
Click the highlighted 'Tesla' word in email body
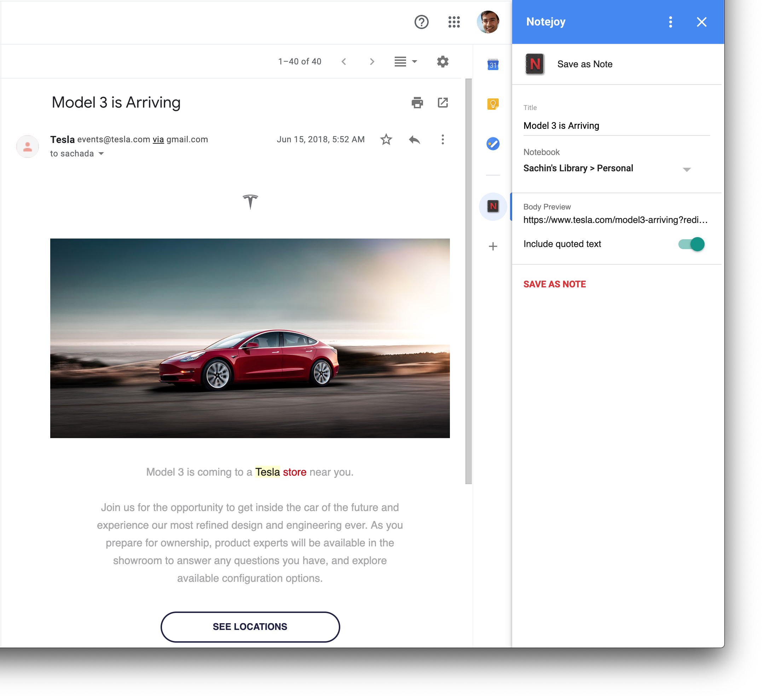267,472
